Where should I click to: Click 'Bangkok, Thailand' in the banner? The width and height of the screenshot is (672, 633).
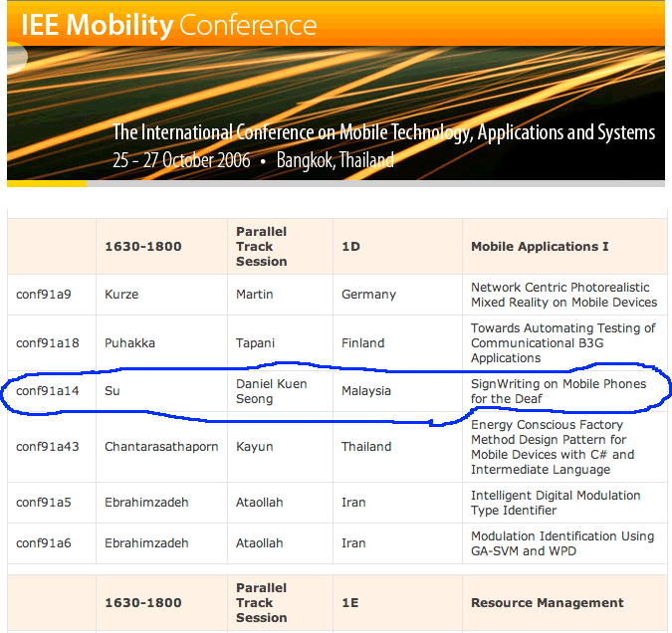point(336,160)
